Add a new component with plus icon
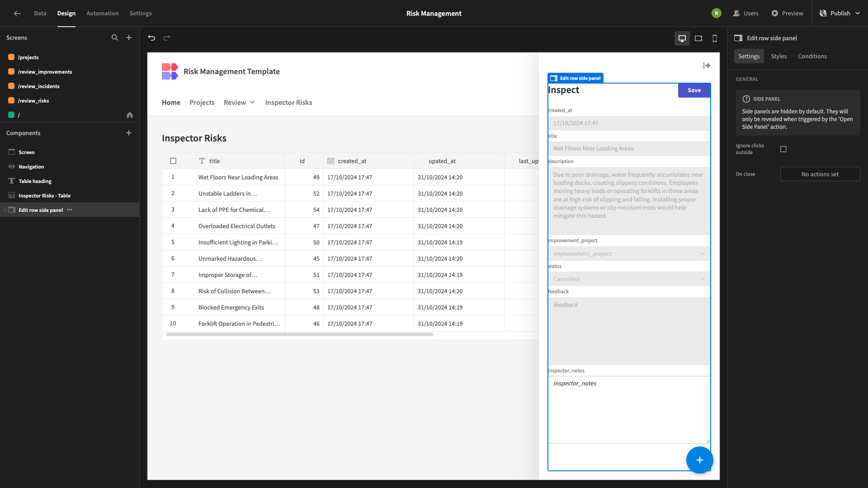868x488 pixels. (x=129, y=133)
